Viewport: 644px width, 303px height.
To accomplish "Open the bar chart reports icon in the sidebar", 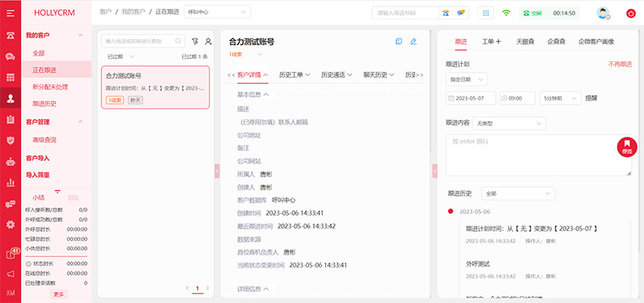I will click(10, 183).
